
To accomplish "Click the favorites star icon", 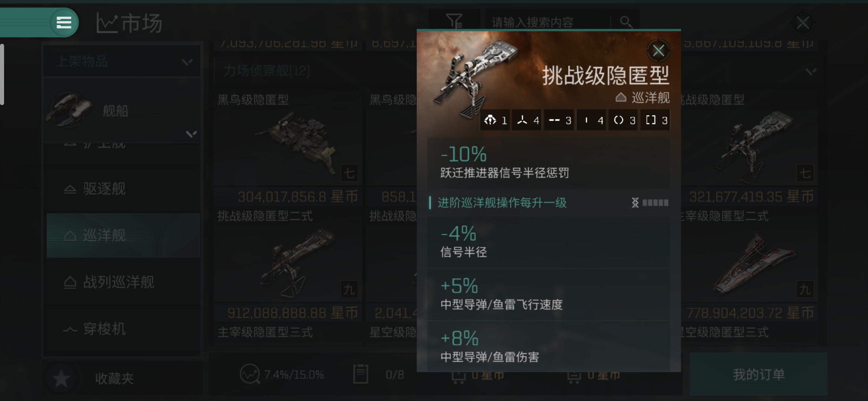I will coord(61,379).
